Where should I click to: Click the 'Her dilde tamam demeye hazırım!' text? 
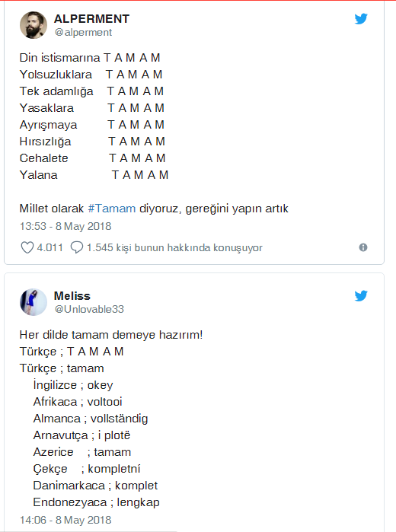point(111,335)
